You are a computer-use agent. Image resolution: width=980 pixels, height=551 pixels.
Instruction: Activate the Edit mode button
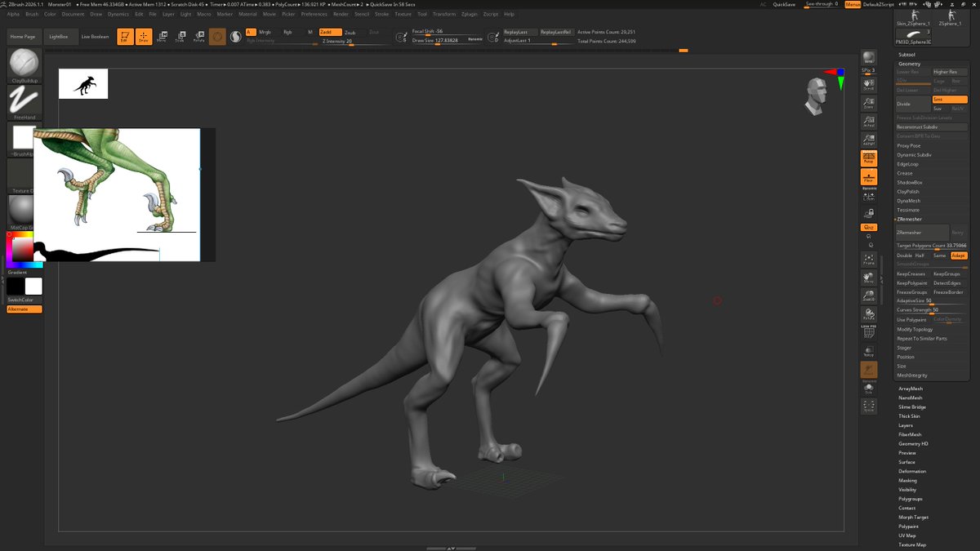tap(125, 37)
